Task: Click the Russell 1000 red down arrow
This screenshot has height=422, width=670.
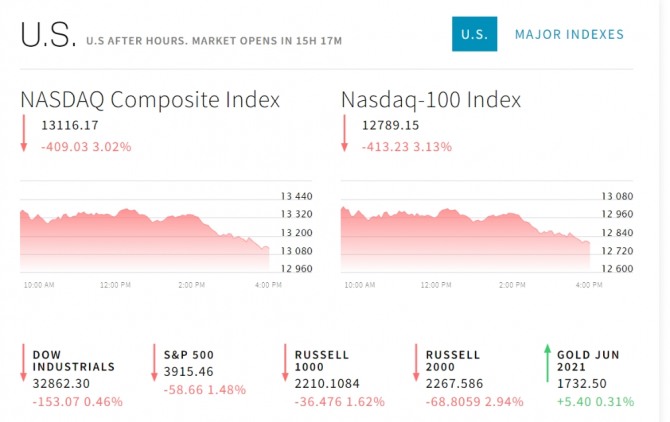Action: tap(285, 363)
